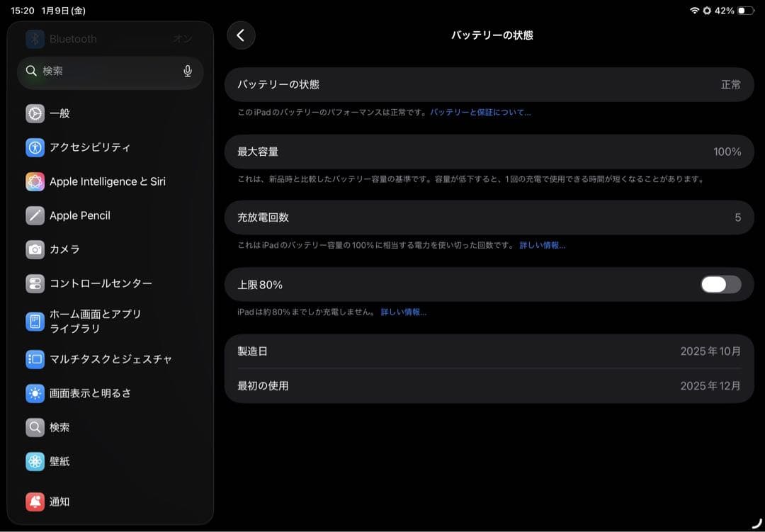This screenshot has width=765, height=532.
Task: Tap 詳しい情報 under the 80% limit section
Action: point(403,312)
